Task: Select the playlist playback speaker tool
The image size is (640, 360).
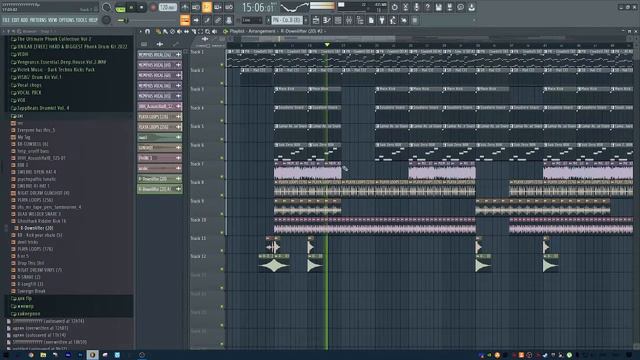Action: pyautogui.click(x=214, y=31)
